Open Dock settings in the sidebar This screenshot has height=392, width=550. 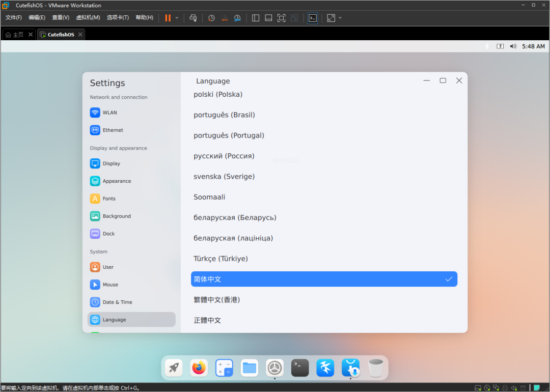(131, 234)
